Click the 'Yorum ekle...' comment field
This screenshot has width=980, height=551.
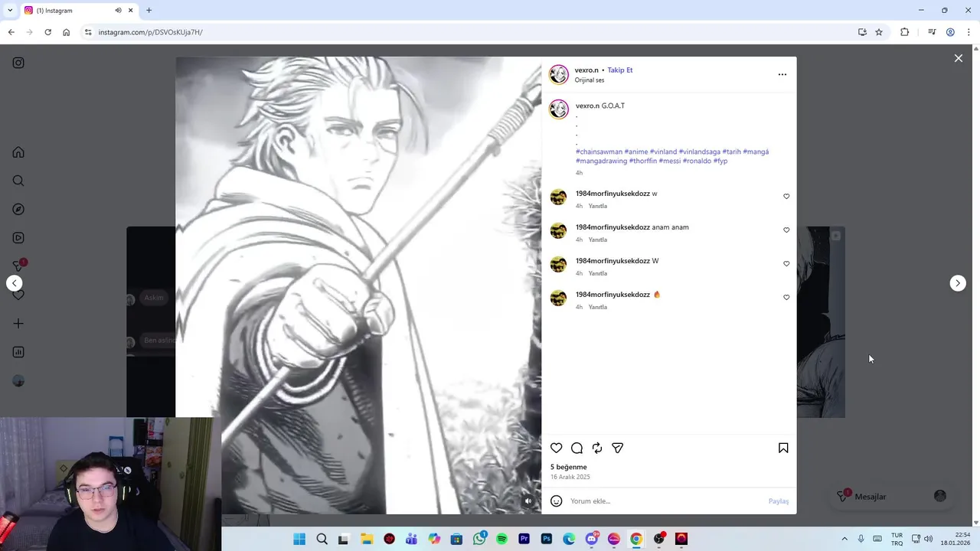click(x=666, y=501)
